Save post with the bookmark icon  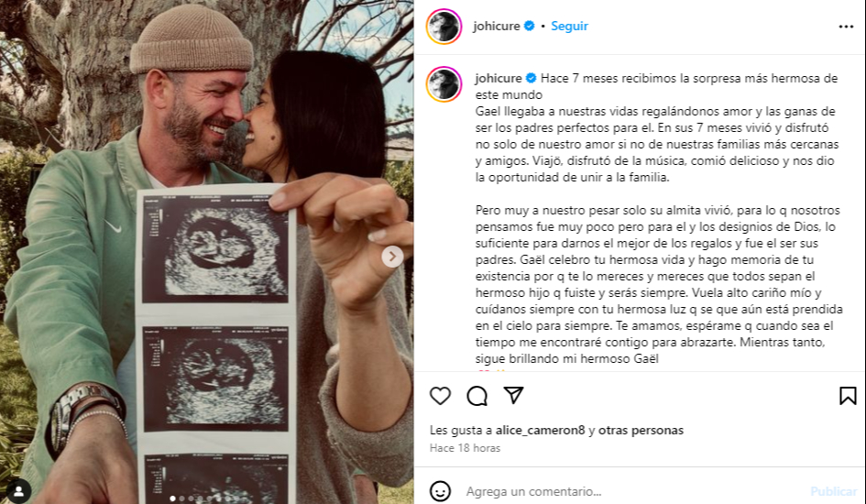(x=848, y=396)
